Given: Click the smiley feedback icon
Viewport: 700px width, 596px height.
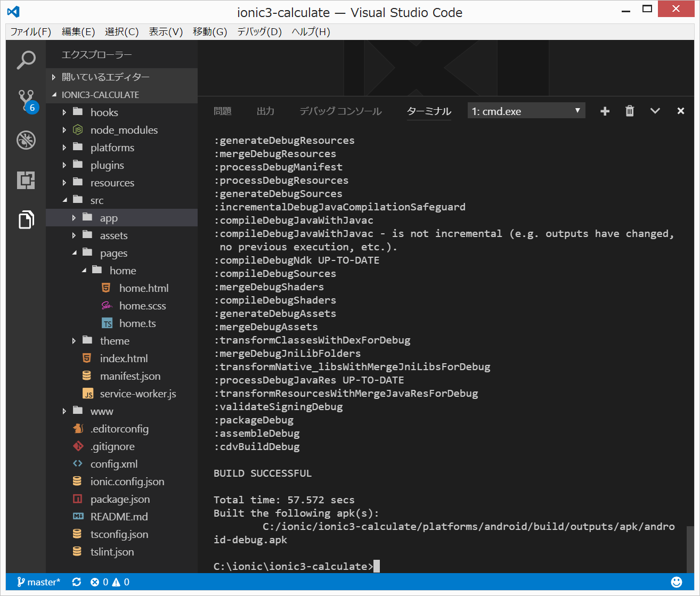Looking at the screenshot, I should [x=677, y=582].
